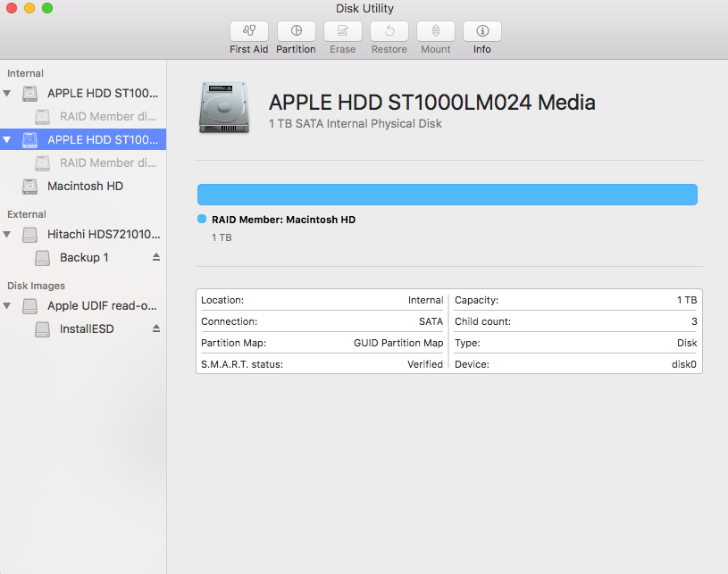This screenshot has width=728, height=574.
Task: Click the Restore toolbar icon
Action: (389, 31)
